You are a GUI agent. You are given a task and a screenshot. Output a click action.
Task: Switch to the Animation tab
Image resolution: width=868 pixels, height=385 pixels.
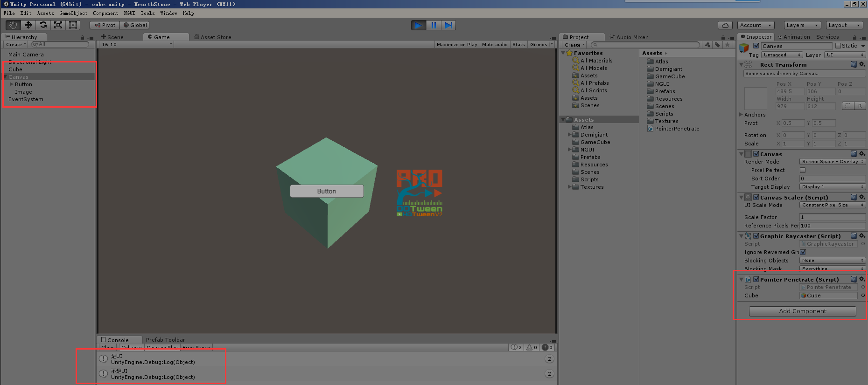(794, 37)
